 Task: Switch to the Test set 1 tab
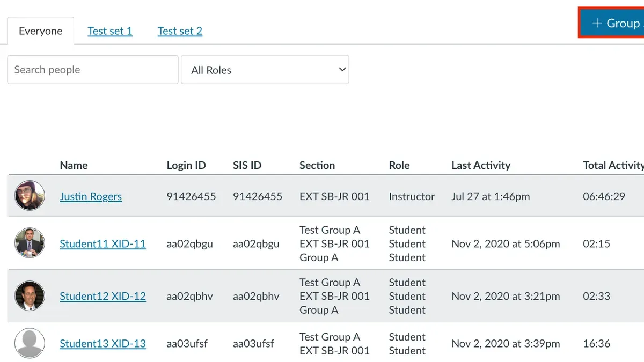110,31
